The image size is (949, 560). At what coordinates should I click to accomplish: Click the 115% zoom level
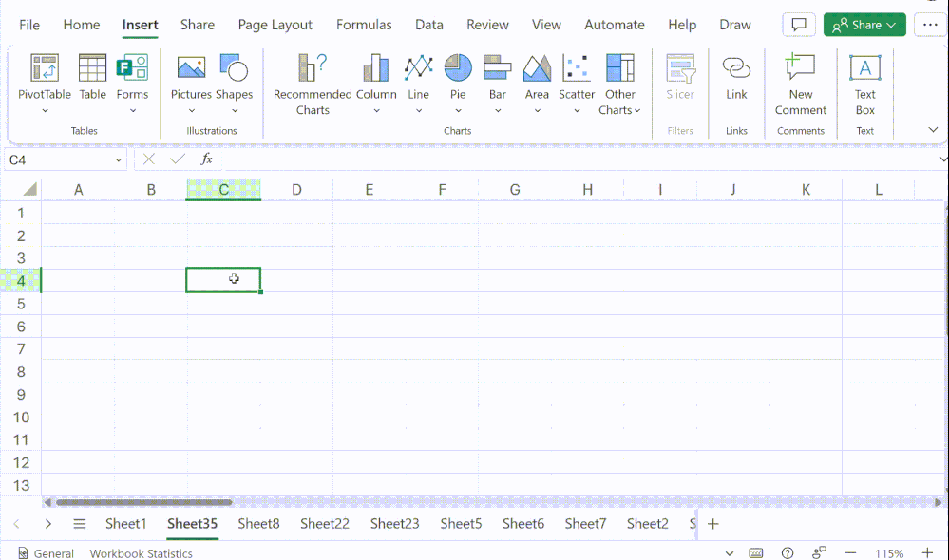(888, 553)
